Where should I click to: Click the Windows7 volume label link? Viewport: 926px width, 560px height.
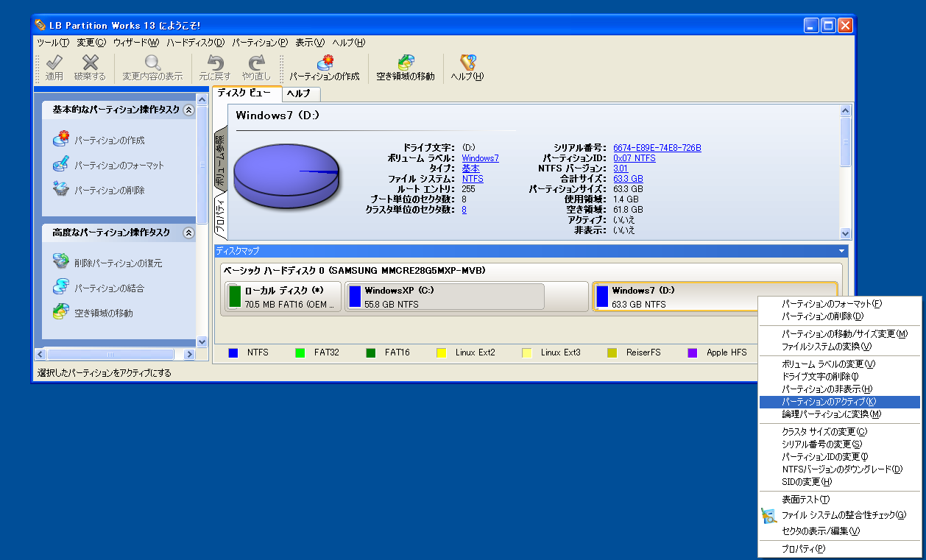pos(480,157)
